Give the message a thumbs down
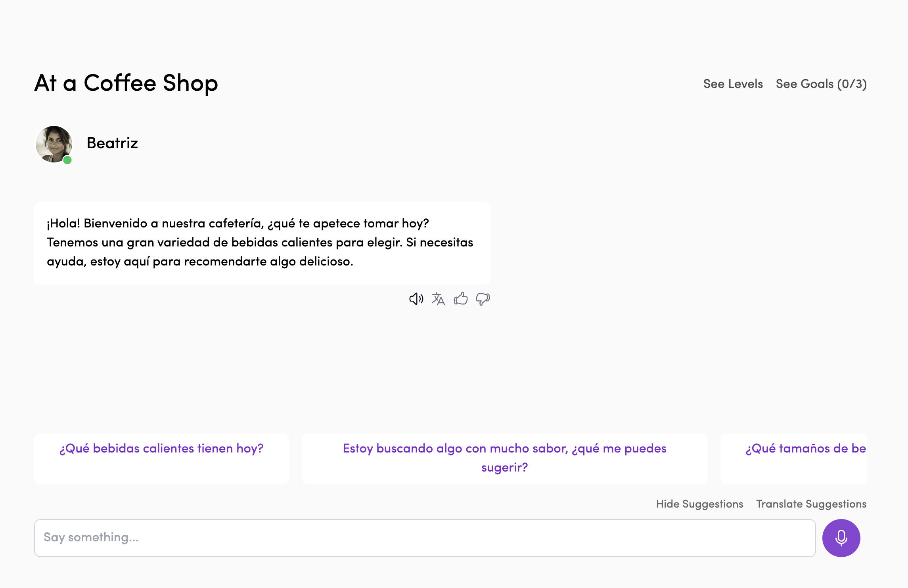 tap(483, 299)
